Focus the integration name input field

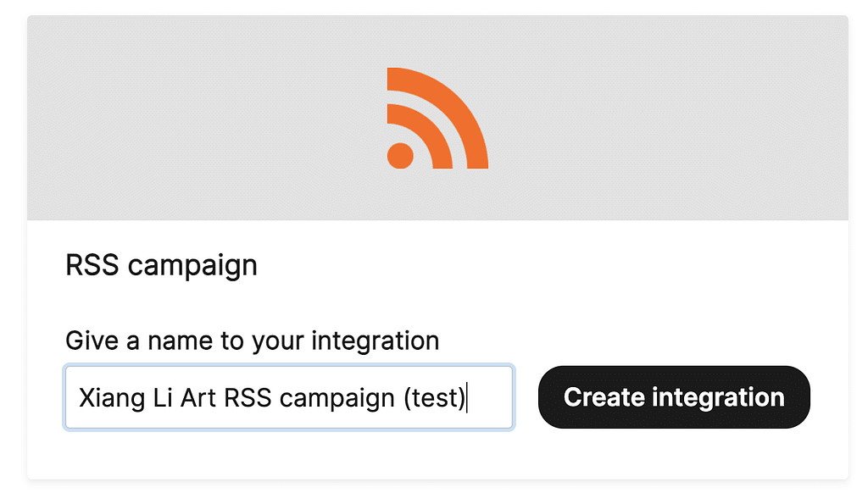click(289, 396)
